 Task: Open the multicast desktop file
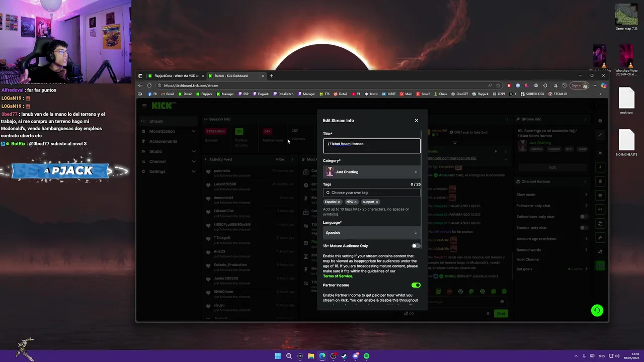coord(626,101)
